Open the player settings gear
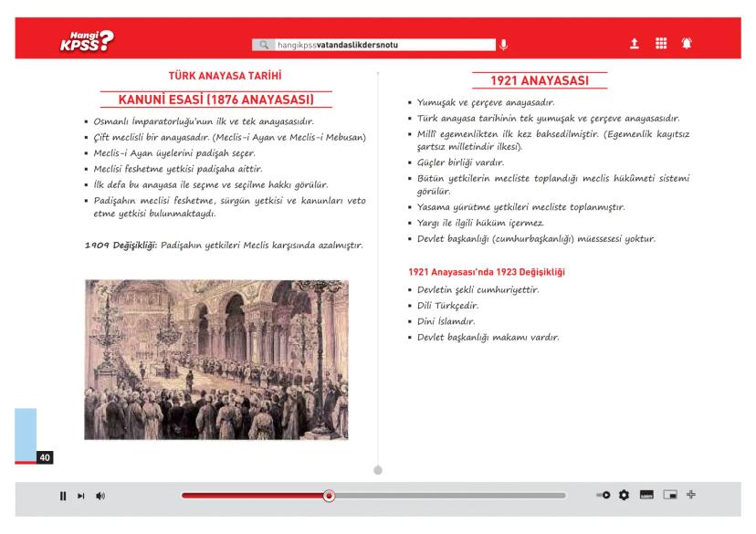Screen dimensions: 756x534 click(625, 496)
